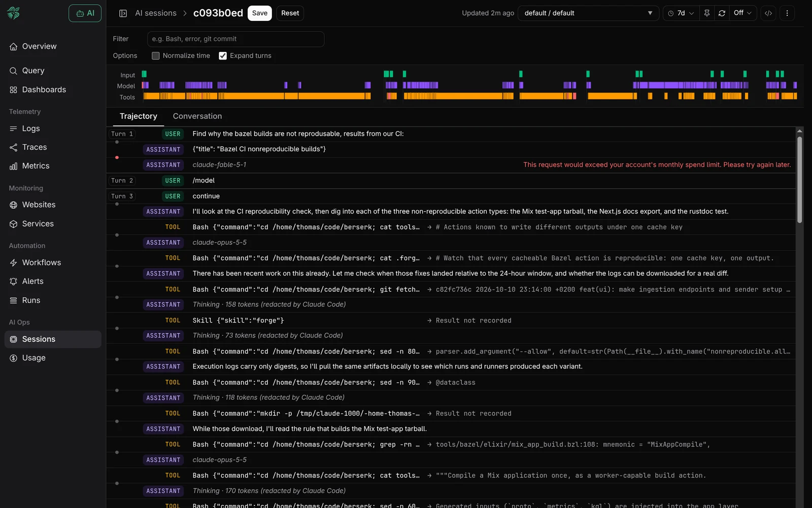
Task: Click the Websites globe icon
Action: tap(14, 205)
